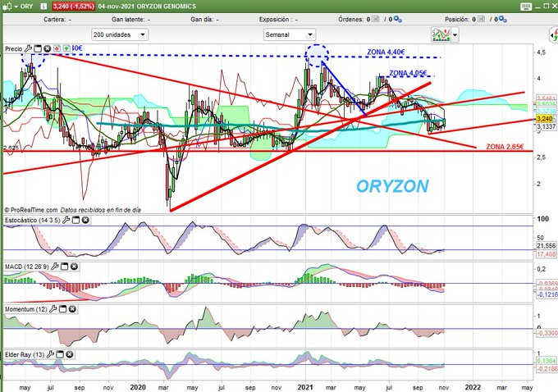This screenshot has width=558, height=392.
Task: Select the Elder Ray (13) title
Action: pyautogui.click(x=25, y=354)
